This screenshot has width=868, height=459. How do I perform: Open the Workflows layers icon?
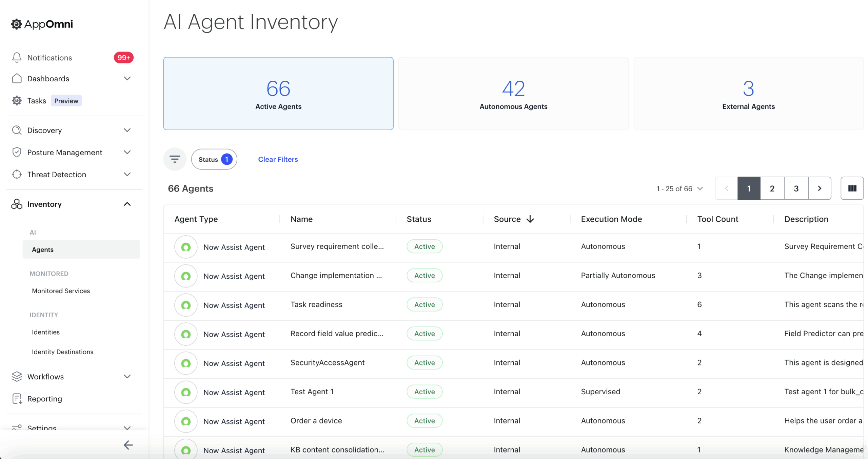coord(17,376)
